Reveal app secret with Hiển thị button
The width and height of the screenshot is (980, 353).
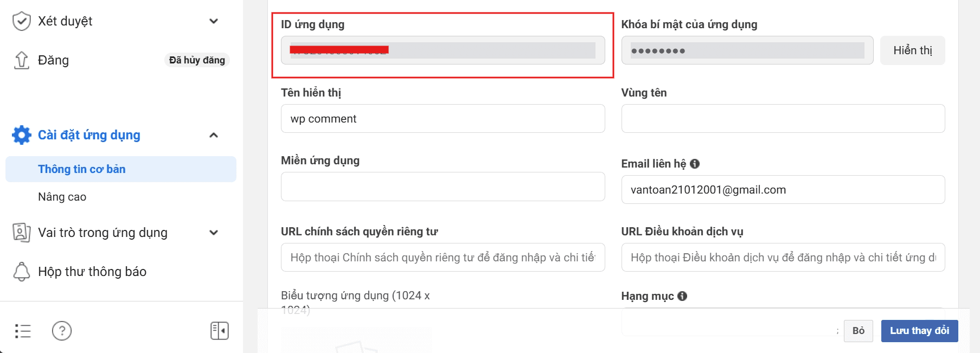(x=912, y=50)
